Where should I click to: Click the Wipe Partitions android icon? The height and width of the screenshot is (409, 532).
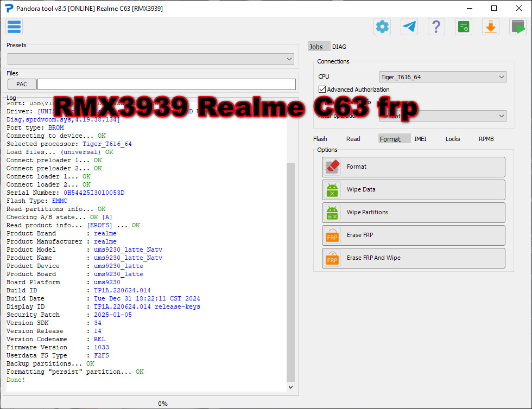click(332, 212)
